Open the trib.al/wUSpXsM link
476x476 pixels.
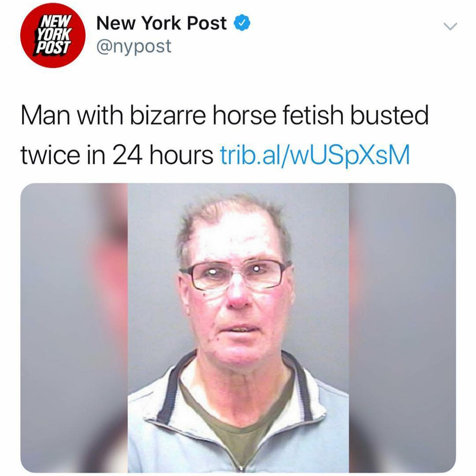coord(315,155)
